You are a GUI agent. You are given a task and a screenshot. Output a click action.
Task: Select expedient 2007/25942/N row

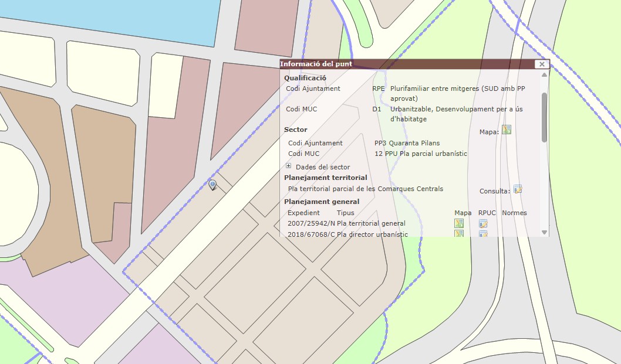311,223
